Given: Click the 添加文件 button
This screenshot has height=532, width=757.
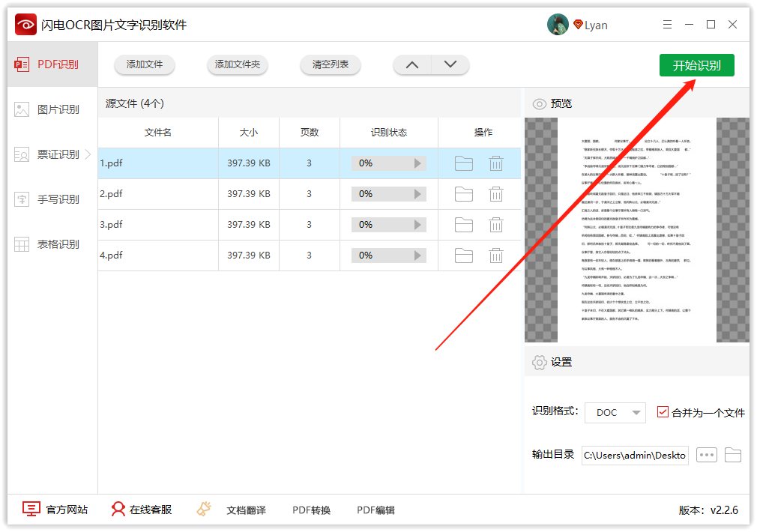Looking at the screenshot, I should click(x=145, y=64).
